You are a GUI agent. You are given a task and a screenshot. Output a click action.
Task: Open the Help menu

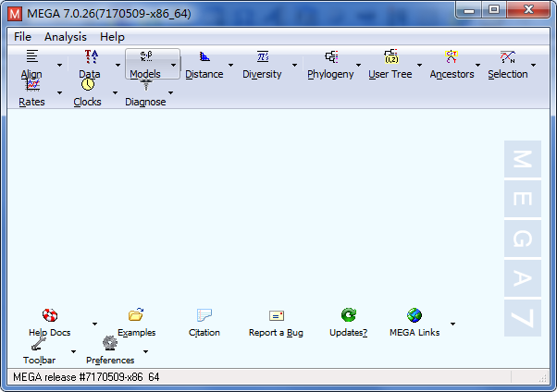click(112, 37)
